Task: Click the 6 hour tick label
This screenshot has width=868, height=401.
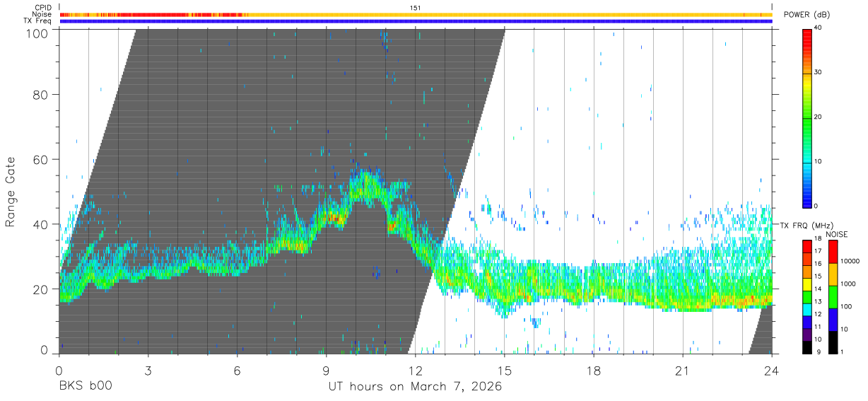Action: click(x=237, y=370)
